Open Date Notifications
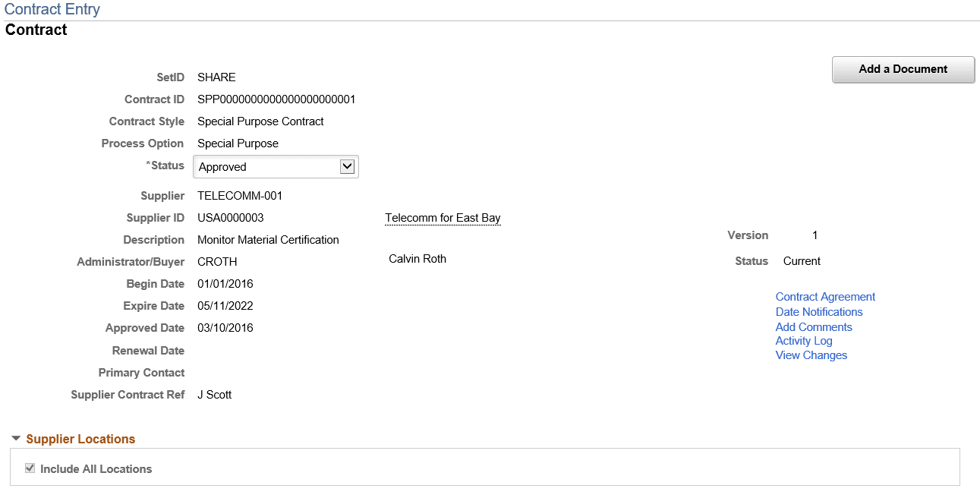The image size is (980, 498). [818, 311]
